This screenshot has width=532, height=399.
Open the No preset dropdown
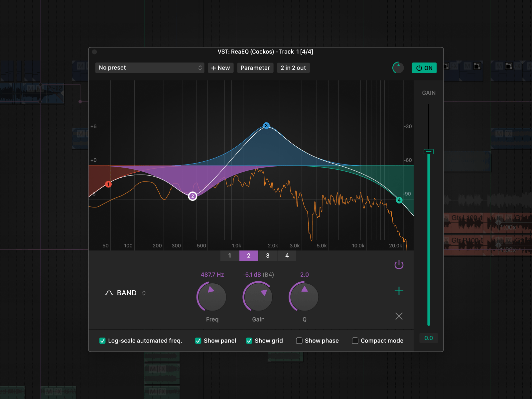click(x=150, y=68)
